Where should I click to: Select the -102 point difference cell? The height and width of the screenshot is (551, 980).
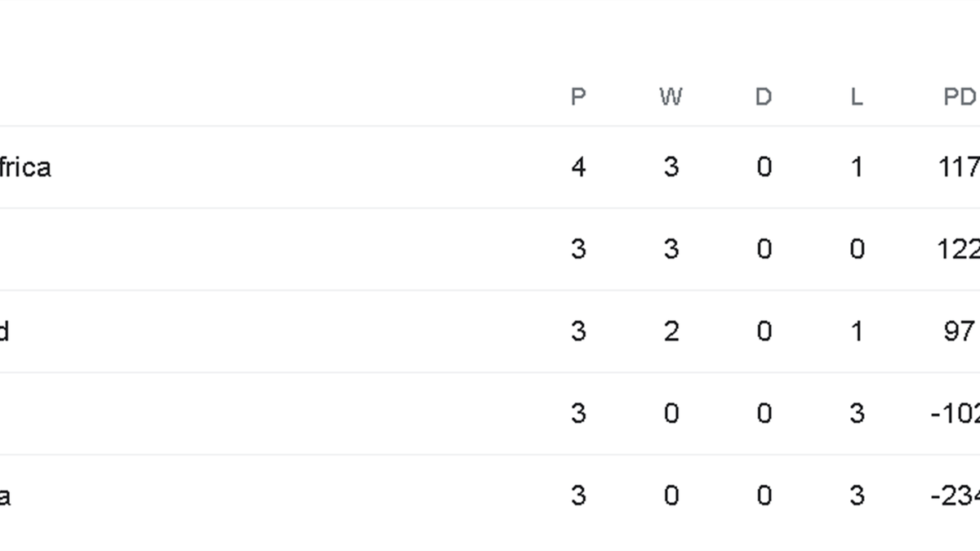pyautogui.click(x=955, y=414)
